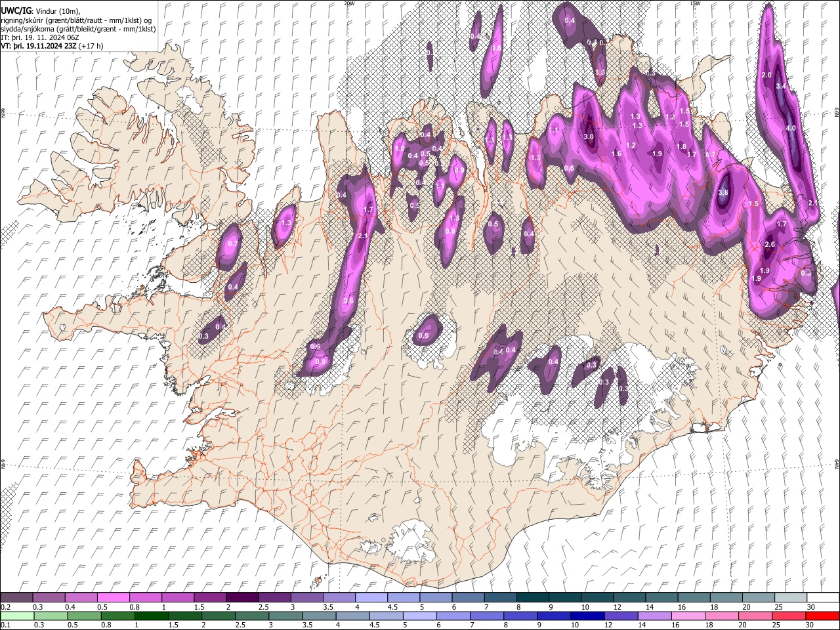Select the pink 16–18 rain legend swatch
The image size is (840, 630).
[x=688, y=616]
